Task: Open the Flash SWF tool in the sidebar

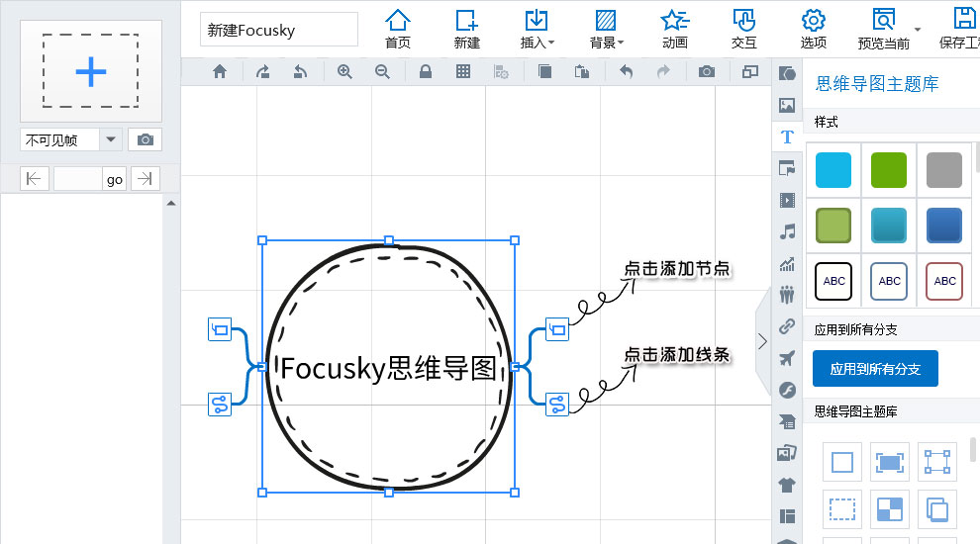Action: pos(787,391)
